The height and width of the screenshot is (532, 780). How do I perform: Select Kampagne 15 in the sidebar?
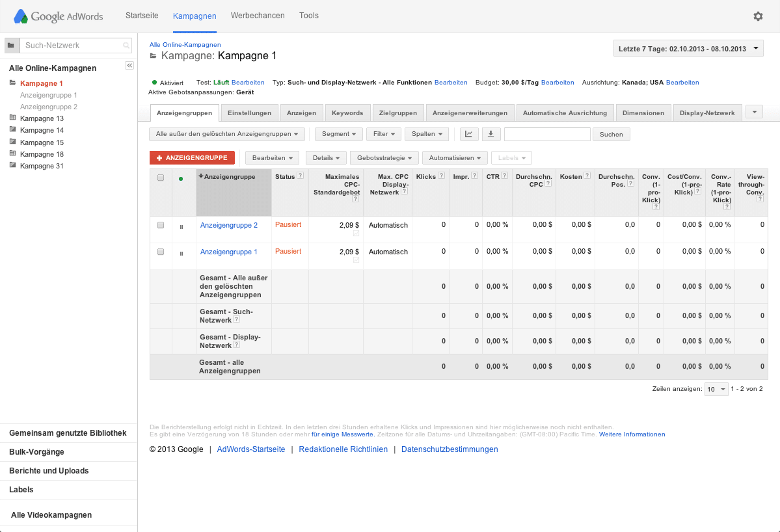(42, 142)
